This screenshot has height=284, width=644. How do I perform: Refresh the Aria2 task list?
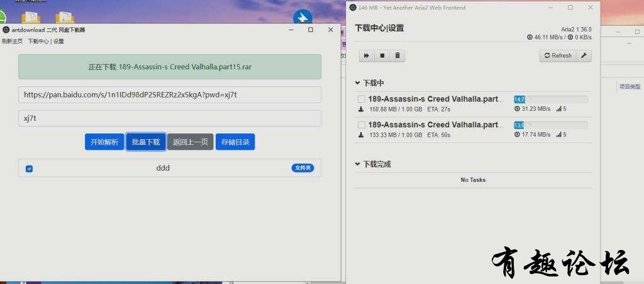(x=558, y=55)
